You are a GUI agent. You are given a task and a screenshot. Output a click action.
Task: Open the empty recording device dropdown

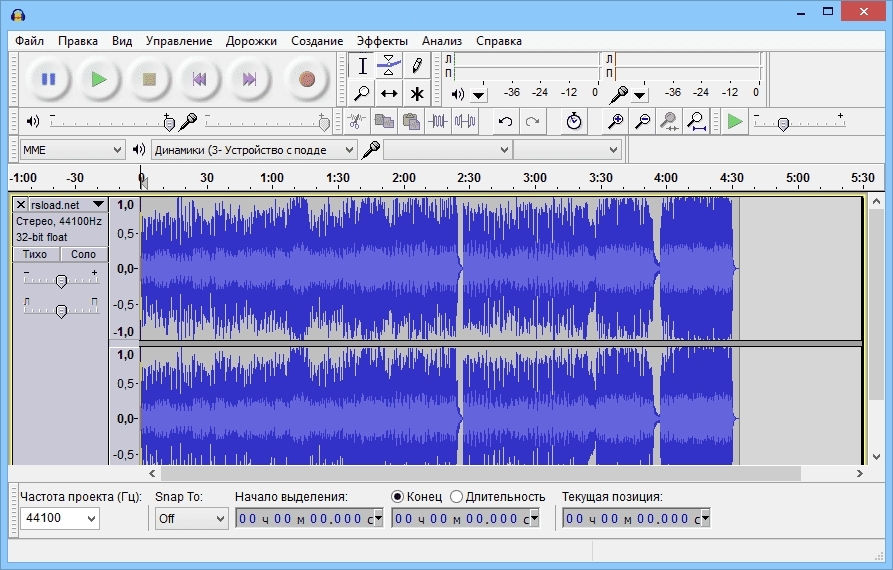[x=447, y=150]
